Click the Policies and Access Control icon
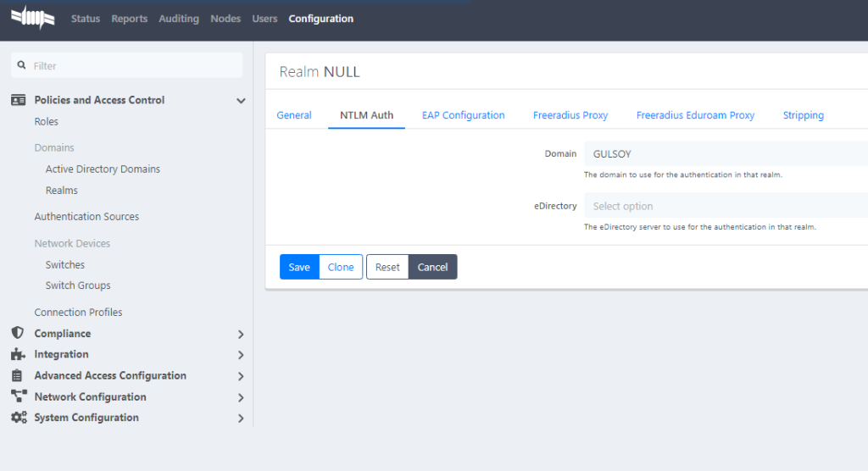 [18, 100]
